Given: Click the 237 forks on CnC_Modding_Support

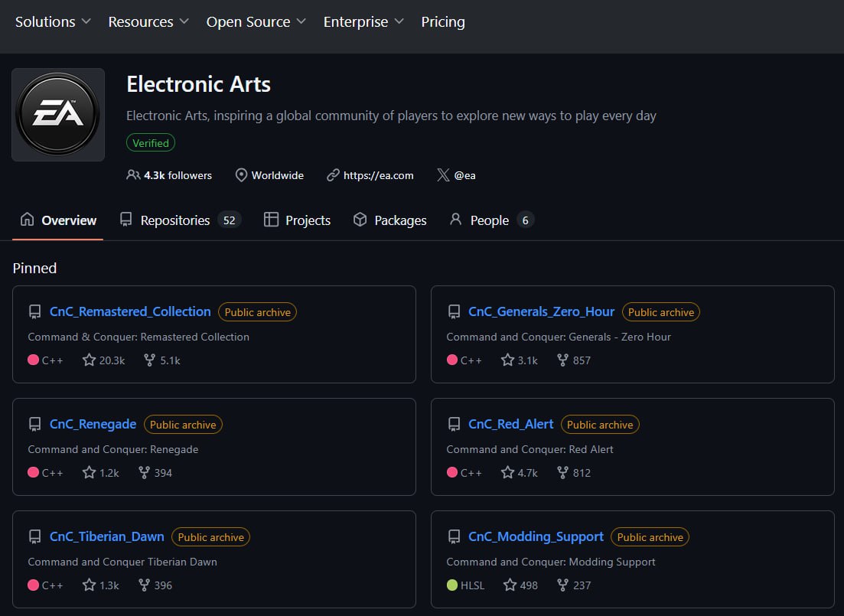Looking at the screenshot, I should (574, 585).
